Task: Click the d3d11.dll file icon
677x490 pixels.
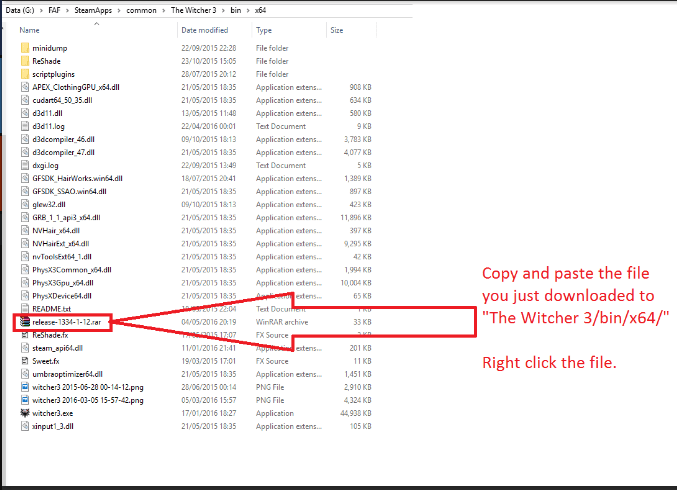Action: click(x=25, y=113)
